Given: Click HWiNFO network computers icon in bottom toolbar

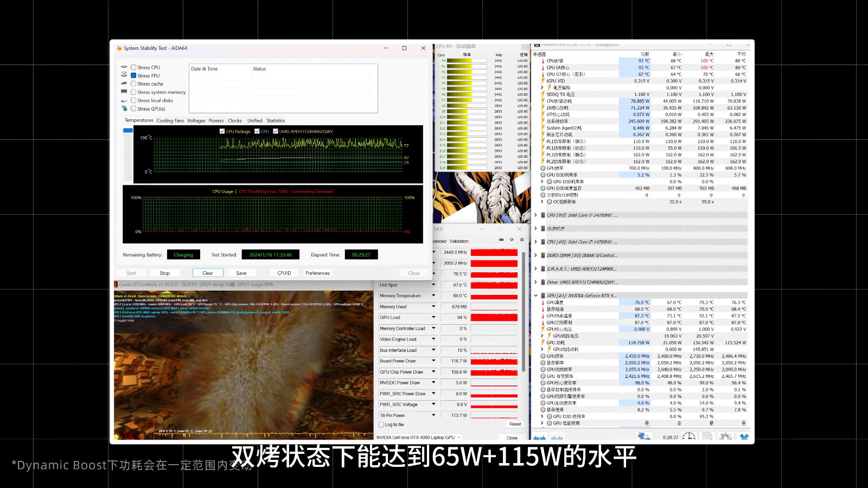Looking at the screenshot, I should coord(644,436).
